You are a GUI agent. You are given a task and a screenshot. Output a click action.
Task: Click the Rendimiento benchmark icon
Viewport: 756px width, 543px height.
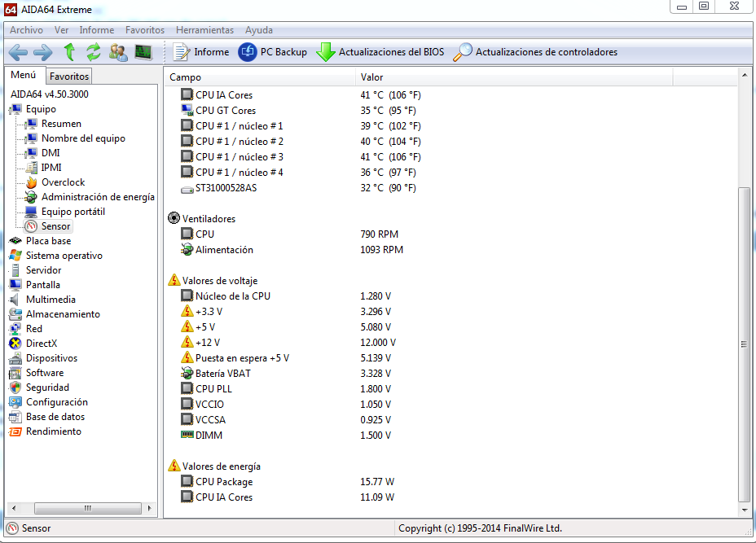(x=15, y=431)
